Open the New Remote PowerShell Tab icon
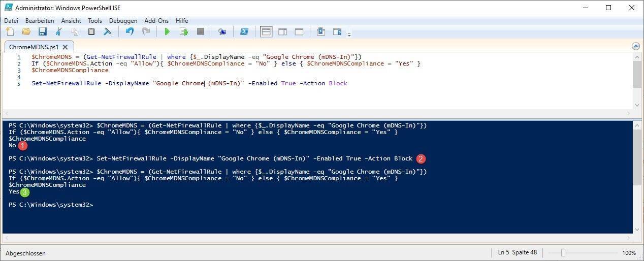The image size is (644, 261). 222,31
